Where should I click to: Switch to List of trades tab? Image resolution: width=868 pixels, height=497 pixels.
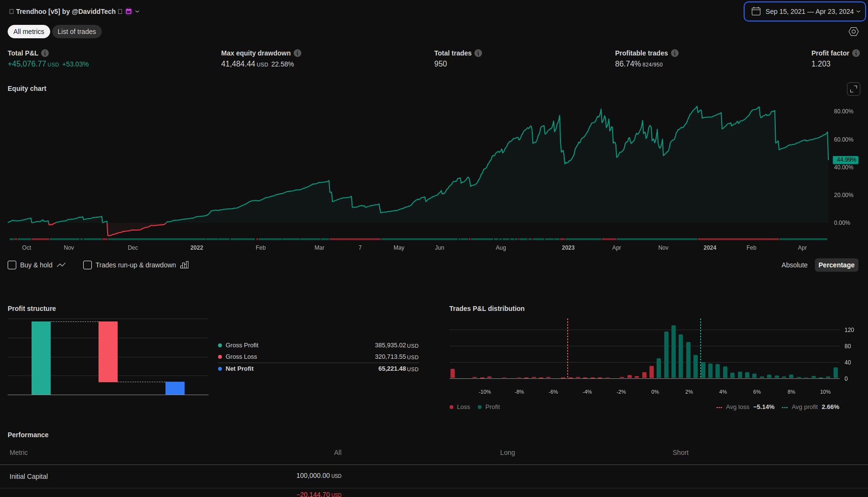77,32
